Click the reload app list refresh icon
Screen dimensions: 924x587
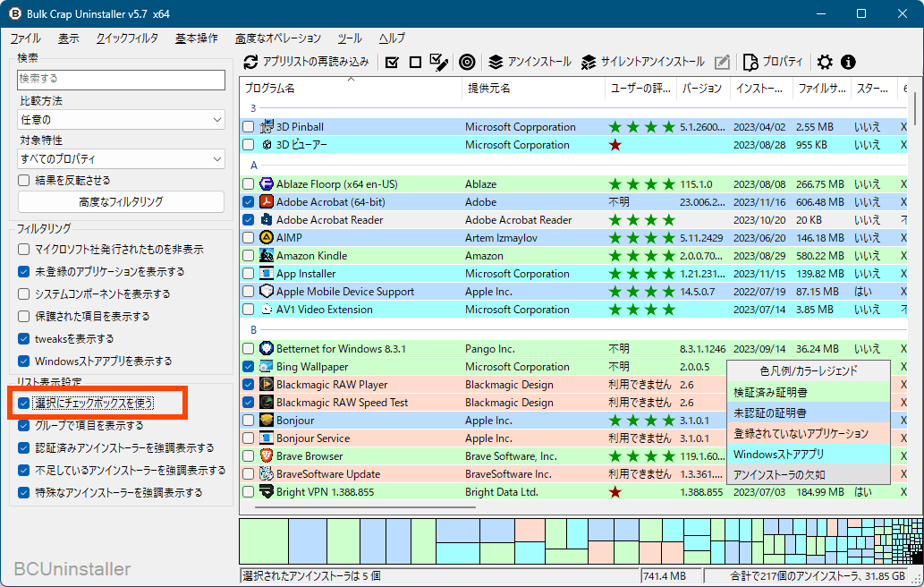tap(251, 62)
